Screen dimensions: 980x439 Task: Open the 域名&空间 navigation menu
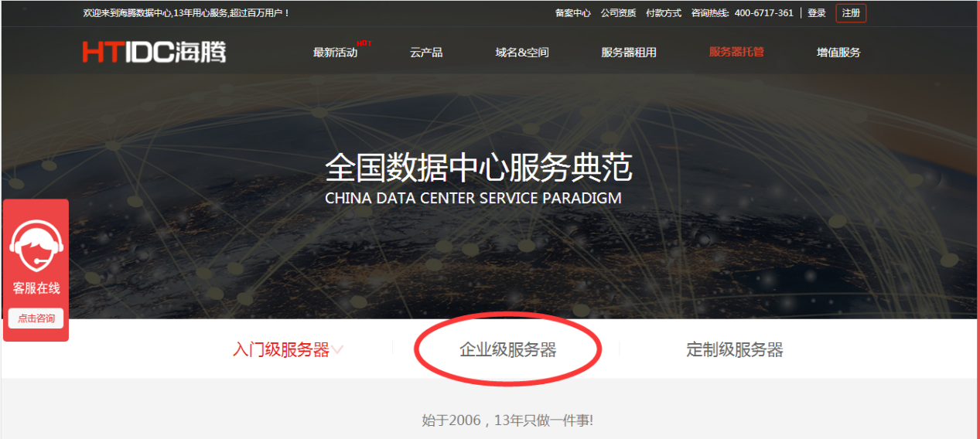522,53
